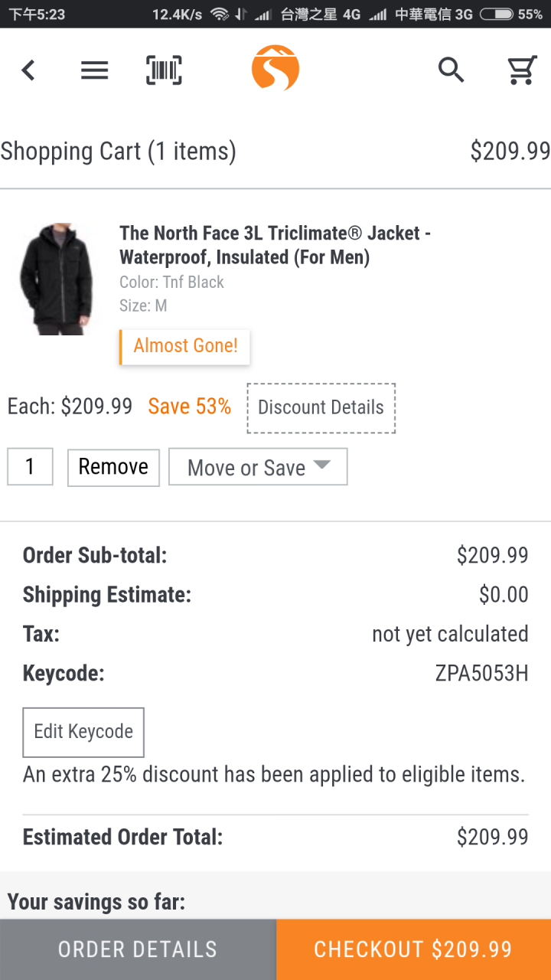551x980 pixels.
Task: Click the Edit Keycode button
Action: [x=83, y=732]
